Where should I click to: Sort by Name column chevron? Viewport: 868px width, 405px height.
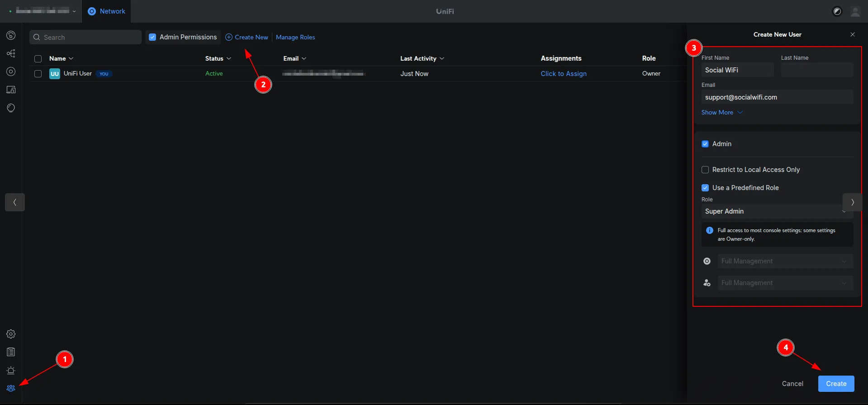tap(71, 58)
